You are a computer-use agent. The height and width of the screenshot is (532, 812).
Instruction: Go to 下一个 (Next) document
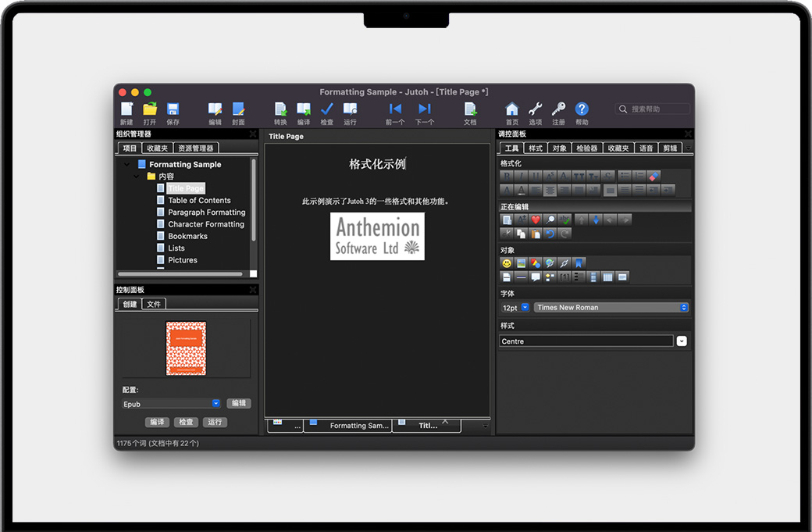pyautogui.click(x=424, y=110)
